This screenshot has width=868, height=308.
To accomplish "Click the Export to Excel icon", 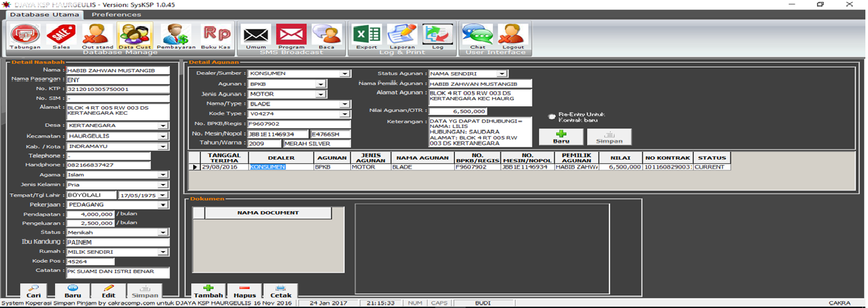I will coord(367,36).
